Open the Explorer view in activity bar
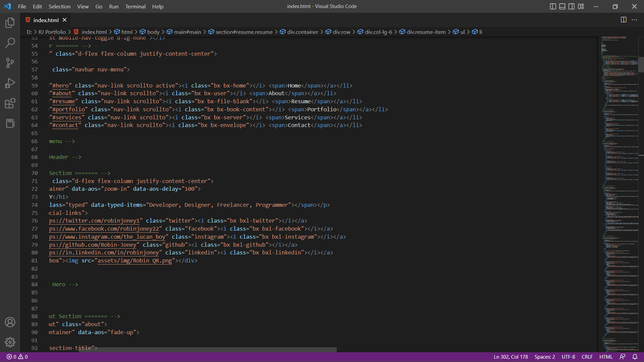The height and width of the screenshot is (362, 644). click(x=10, y=23)
